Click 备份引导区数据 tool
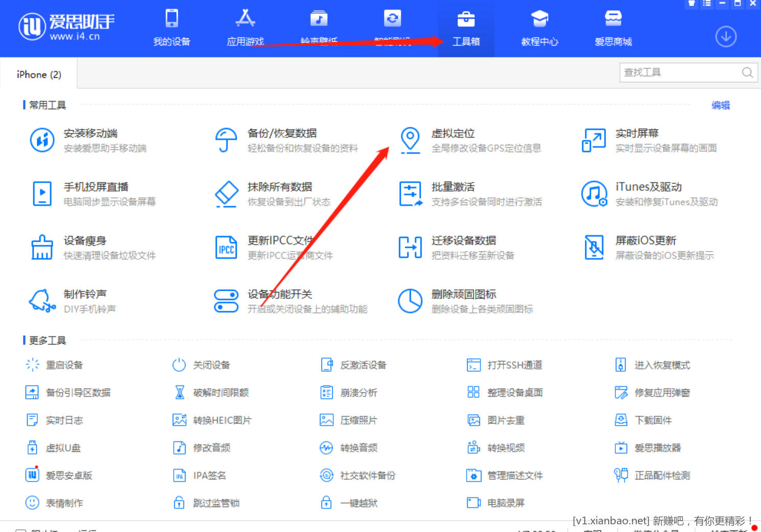This screenshot has width=761, height=532. coord(68,392)
